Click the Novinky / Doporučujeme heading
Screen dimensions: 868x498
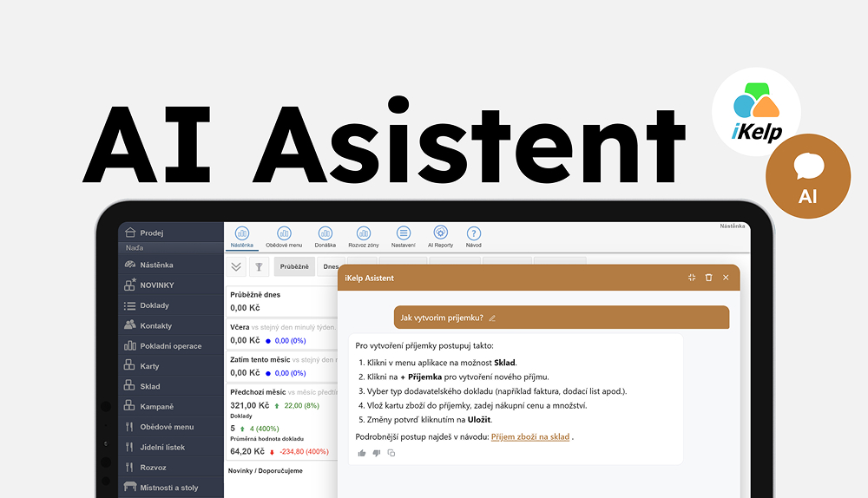(265, 471)
